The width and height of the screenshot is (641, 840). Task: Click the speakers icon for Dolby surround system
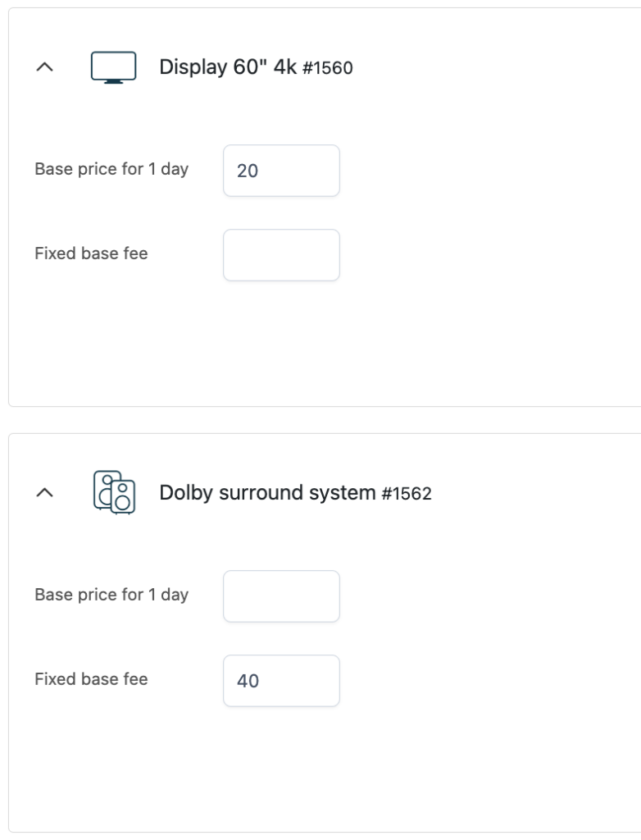pos(114,492)
